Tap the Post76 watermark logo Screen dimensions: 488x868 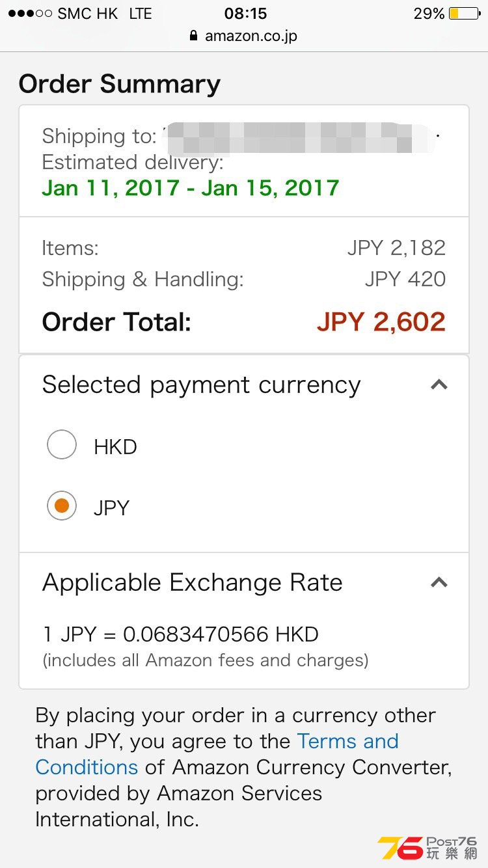(x=427, y=848)
